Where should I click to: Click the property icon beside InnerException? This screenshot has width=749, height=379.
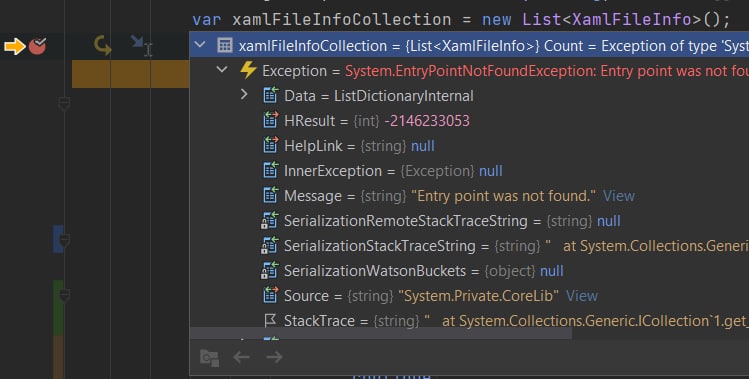coord(270,170)
